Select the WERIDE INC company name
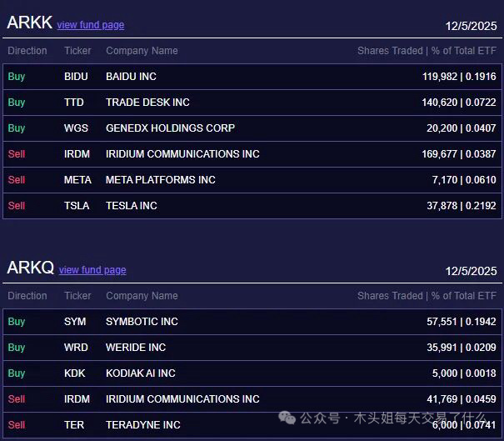504x441 pixels. coord(136,348)
